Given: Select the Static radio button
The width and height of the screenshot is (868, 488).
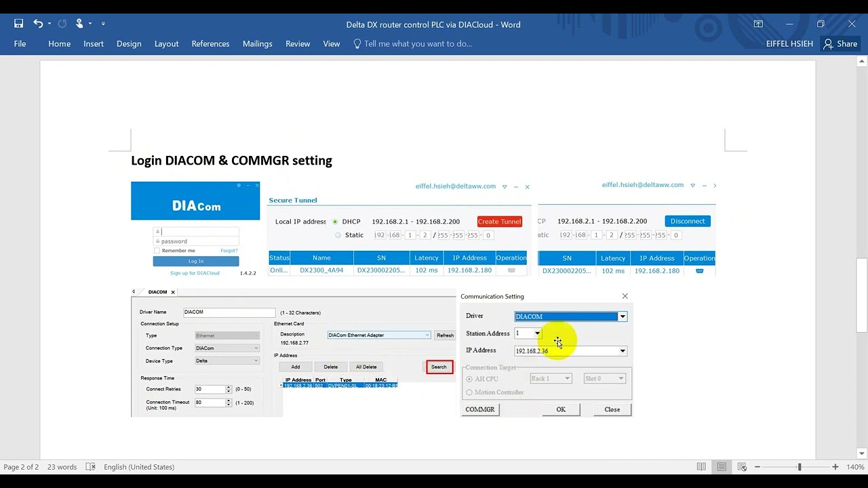Looking at the screenshot, I should pyautogui.click(x=338, y=235).
